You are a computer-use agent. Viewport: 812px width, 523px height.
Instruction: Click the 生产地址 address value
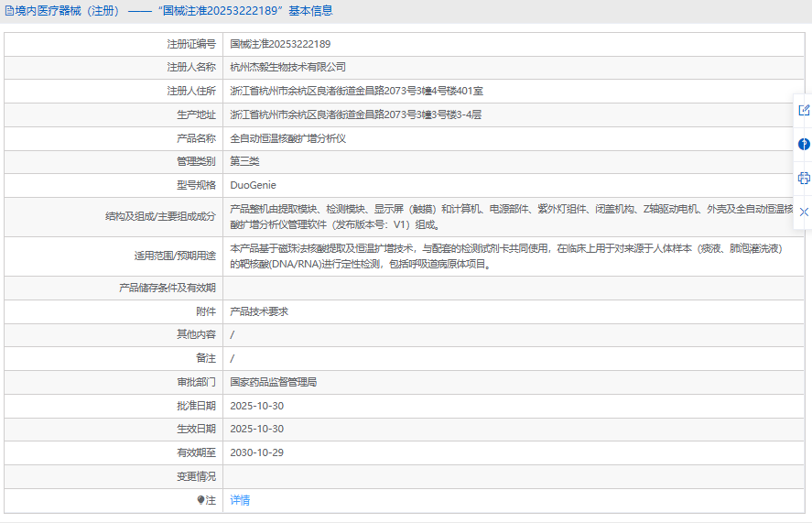355,114
